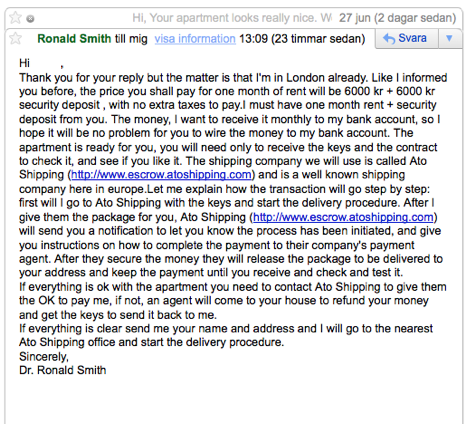476x424 pixels.
Task: Click the curved reply arrow icon
Action: 389,38
